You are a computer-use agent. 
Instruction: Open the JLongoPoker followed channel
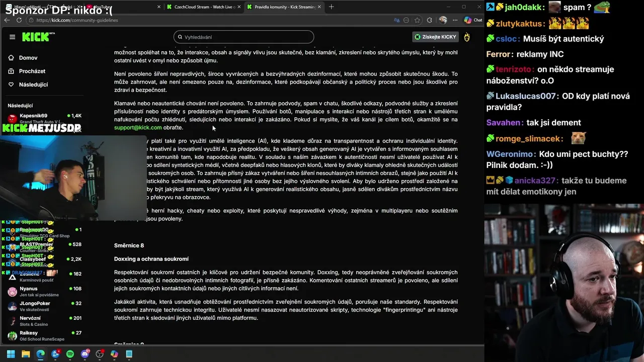pyautogui.click(x=45, y=306)
